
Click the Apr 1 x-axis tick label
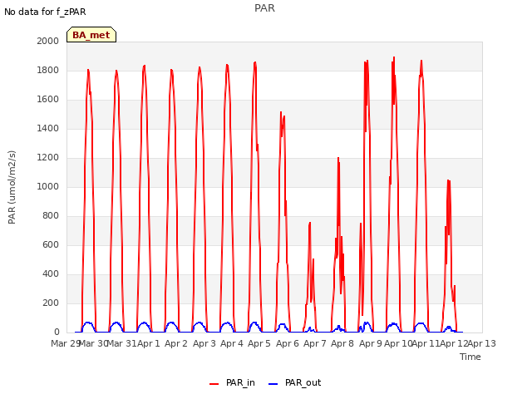[x=148, y=343]
